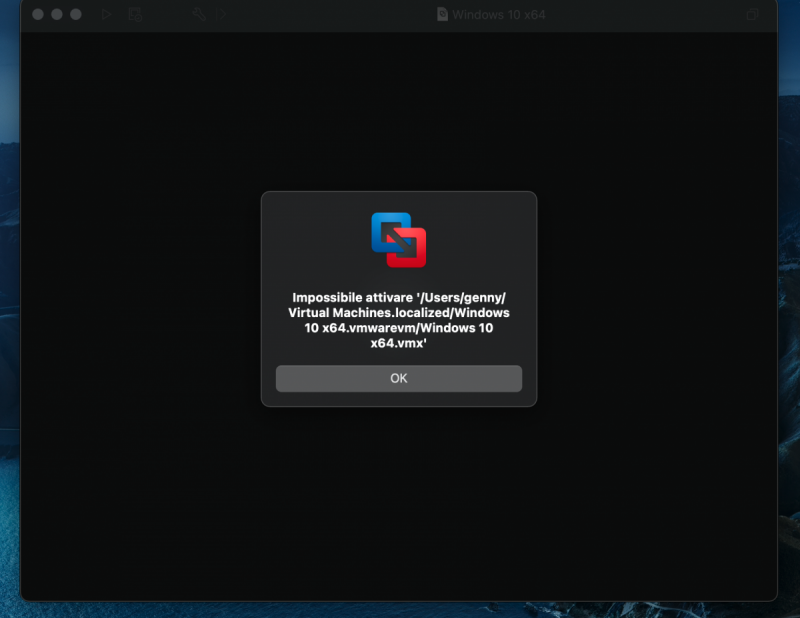Open virtual machine settings wrench icon
Viewport: 800px width, 618px height.
pos(199,14)
